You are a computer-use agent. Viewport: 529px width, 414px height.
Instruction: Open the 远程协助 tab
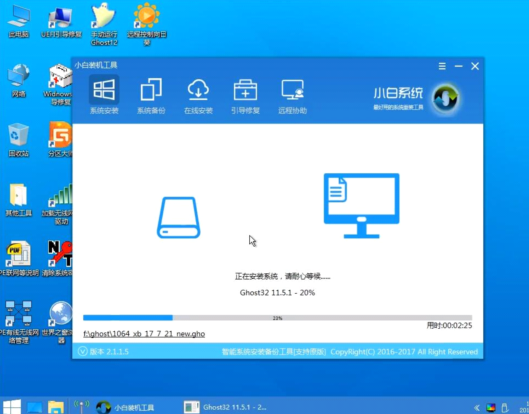click(293, 96)
